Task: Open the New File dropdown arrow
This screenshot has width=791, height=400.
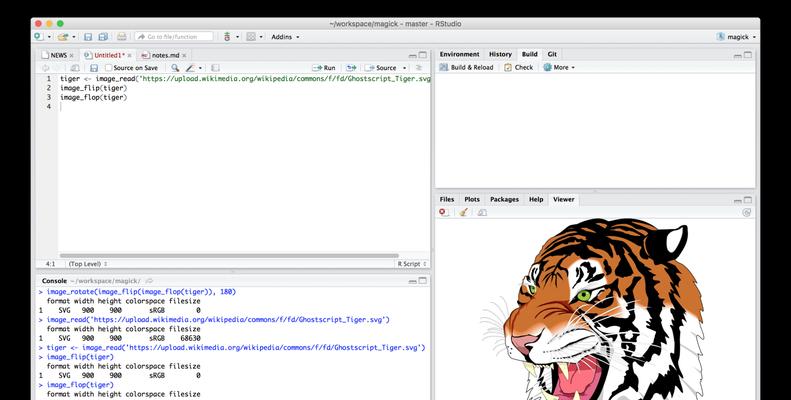Action: coord(49,37)
